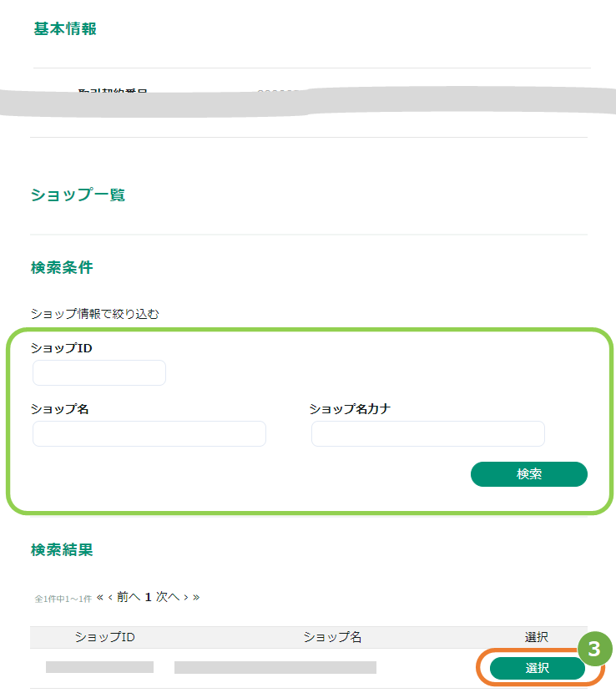Jump to last page with » link
Screen dimensions: 616x698
[x=196, y=597]
